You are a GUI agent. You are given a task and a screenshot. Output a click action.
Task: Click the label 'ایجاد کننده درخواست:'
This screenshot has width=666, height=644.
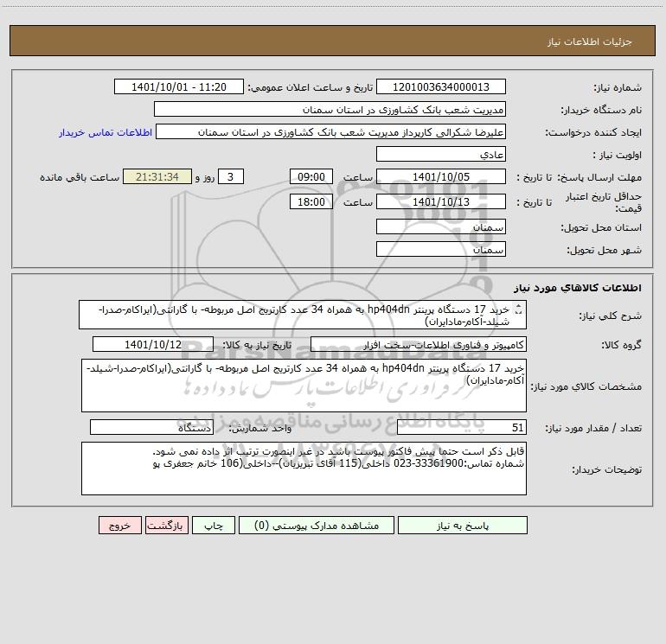point(593,132)
